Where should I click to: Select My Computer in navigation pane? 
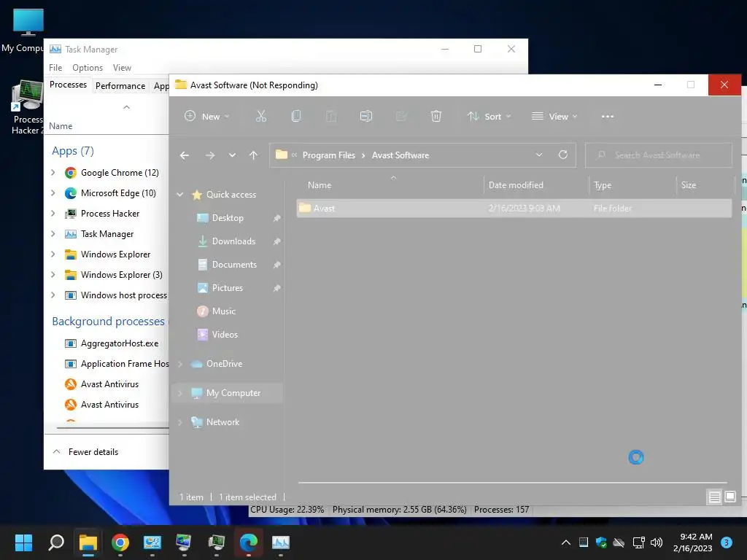227,393
